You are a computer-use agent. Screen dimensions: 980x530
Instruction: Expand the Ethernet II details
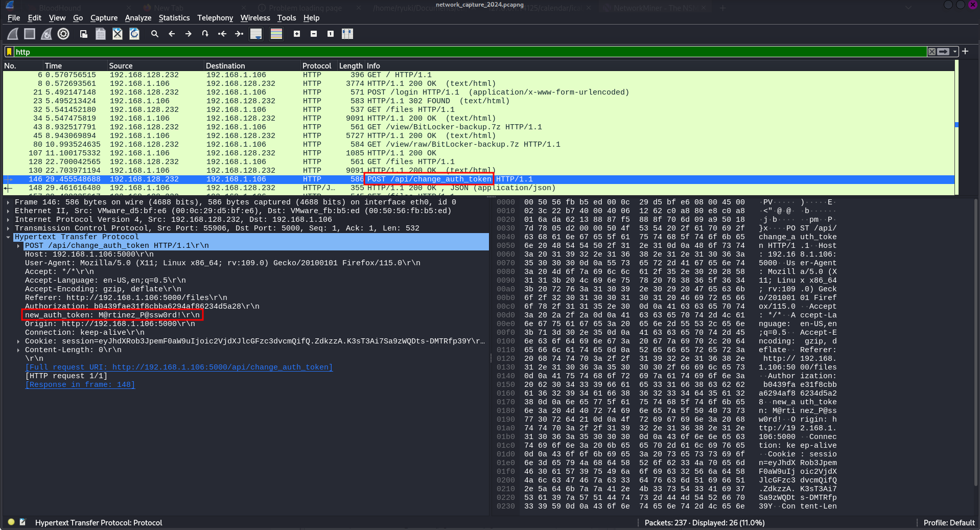pos(8,211)
